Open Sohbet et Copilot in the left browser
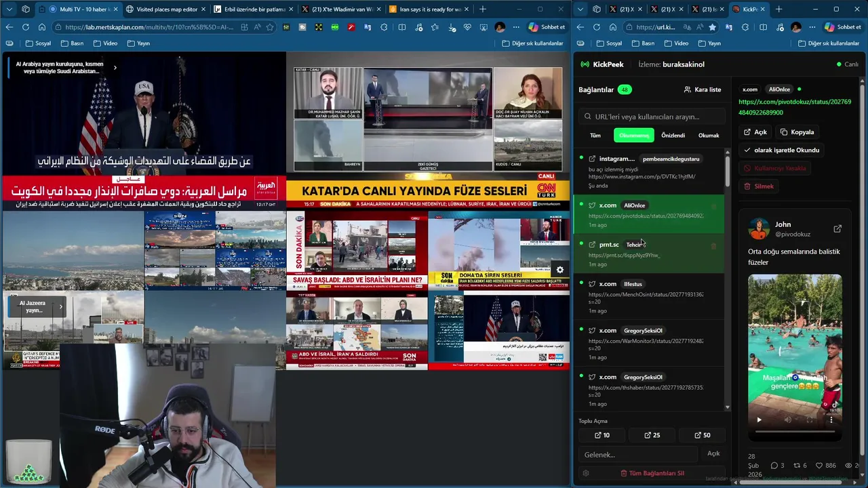 click(547, 27)
